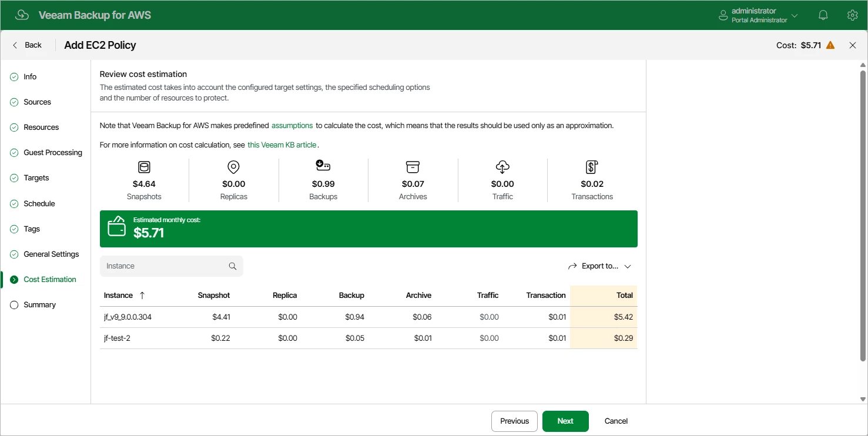Click the Replicas location pin icon

pos(233,167)
